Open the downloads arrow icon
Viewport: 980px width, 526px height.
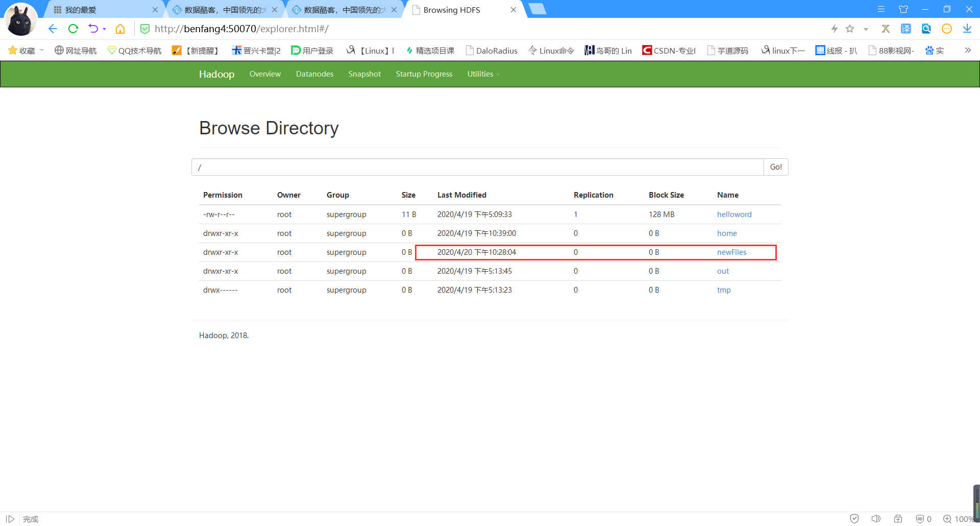967,29
